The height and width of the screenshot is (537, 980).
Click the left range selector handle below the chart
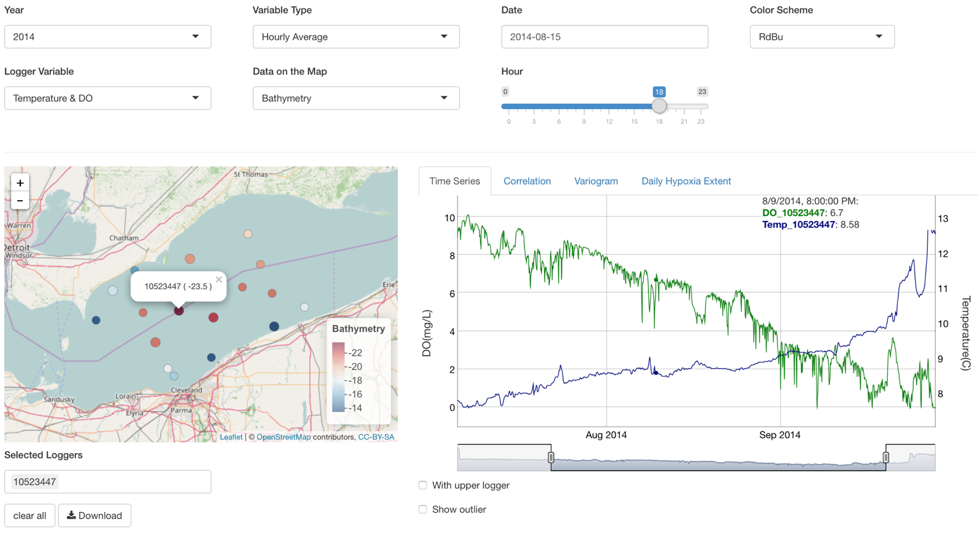click(x=551, y=457)
